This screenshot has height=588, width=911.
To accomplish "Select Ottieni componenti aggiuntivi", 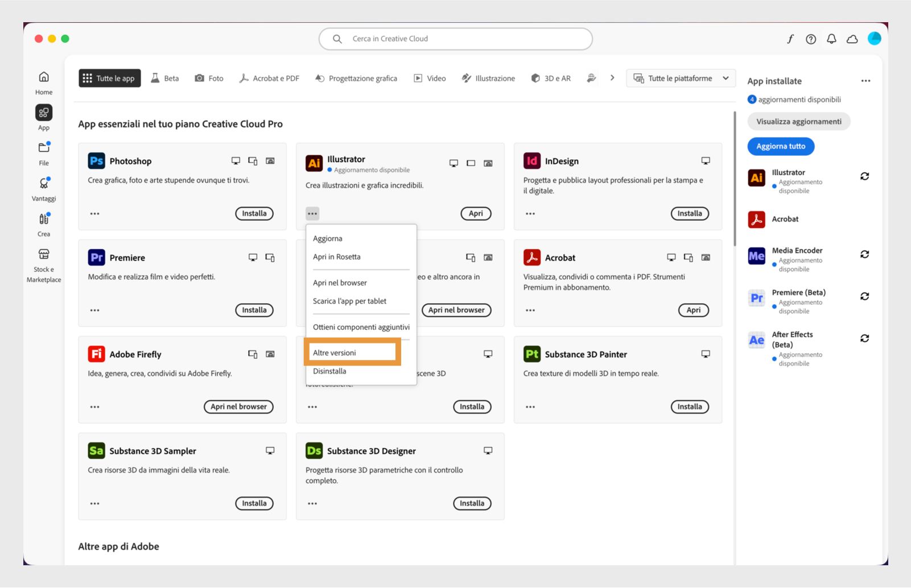I will (x=361, y=327).
